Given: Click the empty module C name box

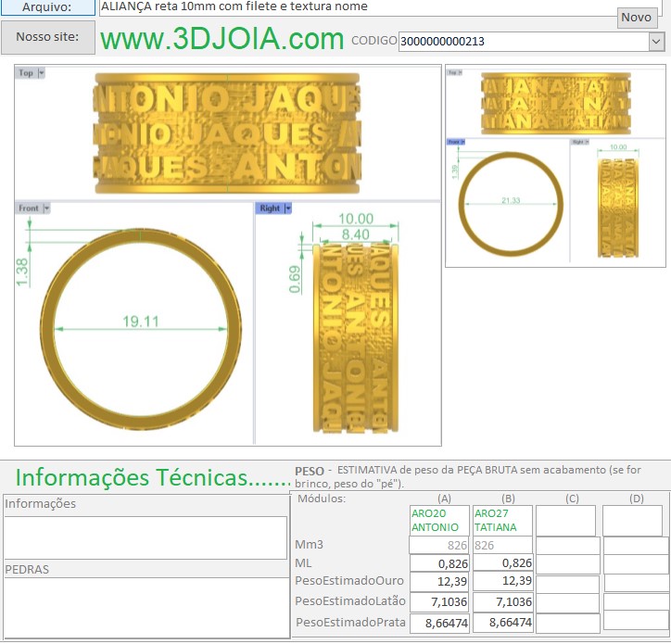Looking at the screenshot, I should point(565,520).
